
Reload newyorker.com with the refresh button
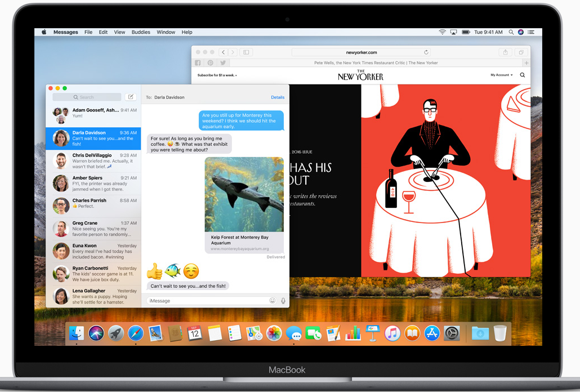click(x=427, y=52)
